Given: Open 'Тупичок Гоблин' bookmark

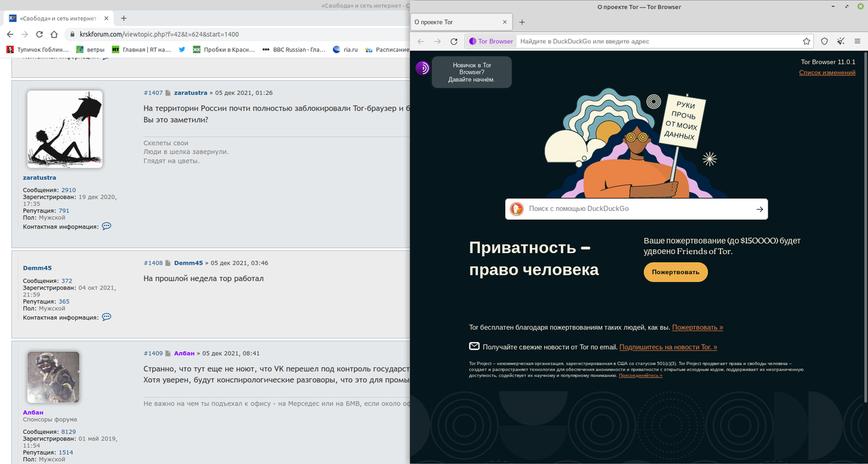Looking at the screenshot, I should point(38,50).
